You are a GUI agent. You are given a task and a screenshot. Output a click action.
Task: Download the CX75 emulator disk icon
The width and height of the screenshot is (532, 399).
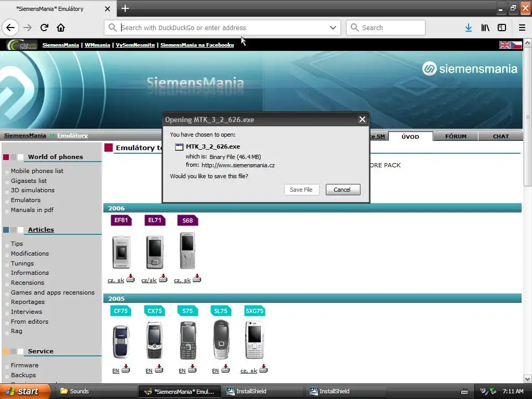(x=159, y=368)
